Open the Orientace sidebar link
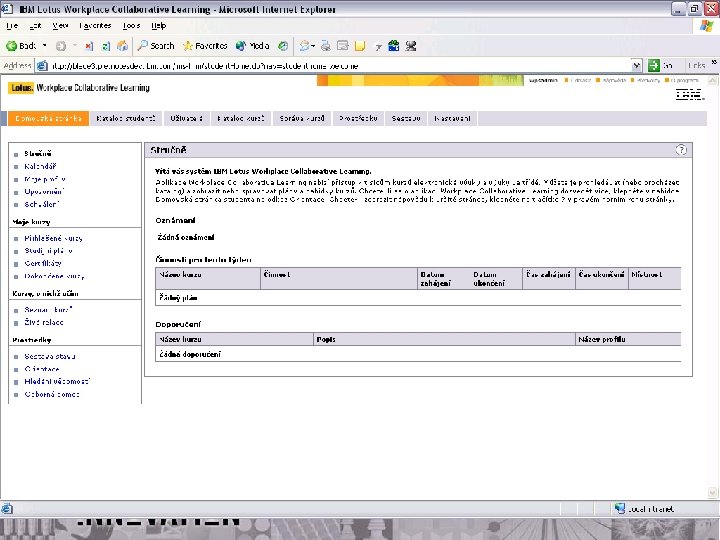This screenshot has width=720, height=540. 42,369
